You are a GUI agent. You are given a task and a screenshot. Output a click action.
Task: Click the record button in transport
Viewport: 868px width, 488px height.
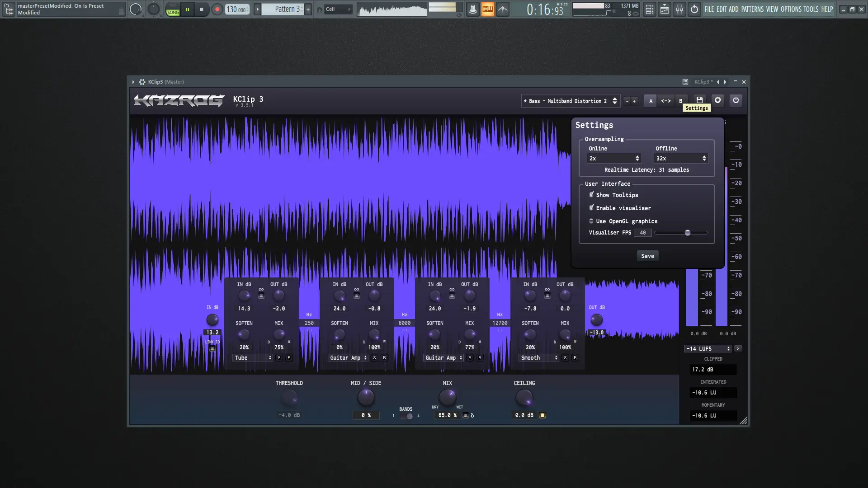[217, 9]
